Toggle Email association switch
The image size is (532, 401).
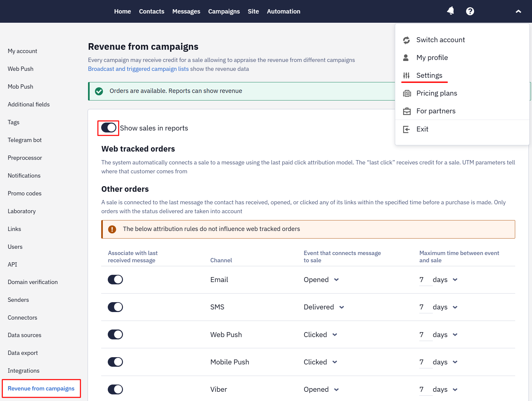pyautogui.click(x=115, y=280)
